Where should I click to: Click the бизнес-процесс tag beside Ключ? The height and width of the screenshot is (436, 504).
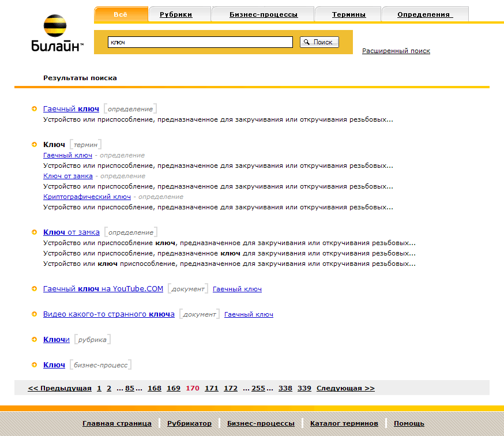click(100, 365)
